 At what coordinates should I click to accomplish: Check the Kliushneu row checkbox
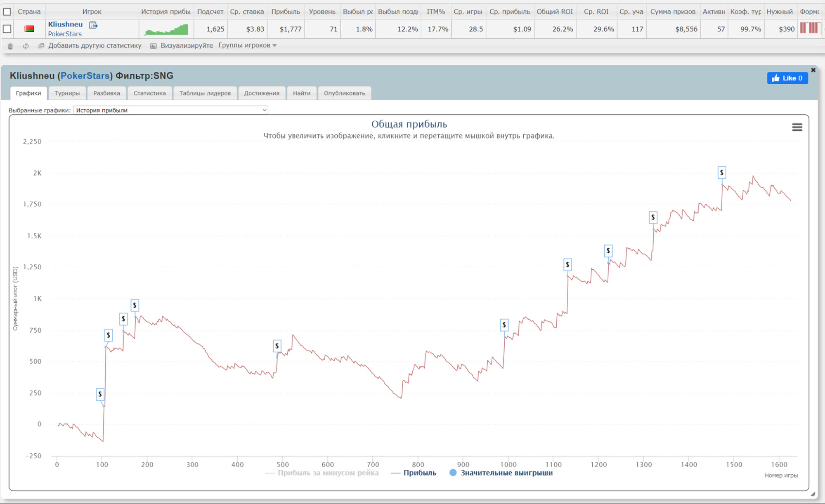pos(7,29)
